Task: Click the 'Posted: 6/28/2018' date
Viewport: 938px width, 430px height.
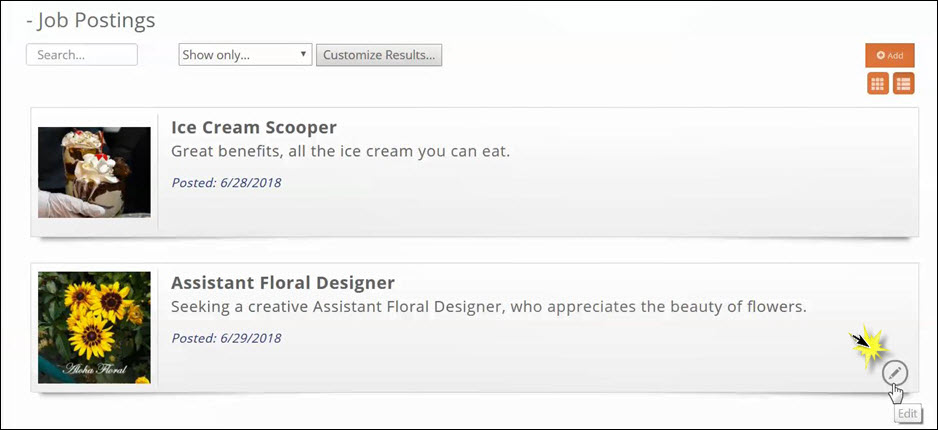Action: tap(226, 182)
